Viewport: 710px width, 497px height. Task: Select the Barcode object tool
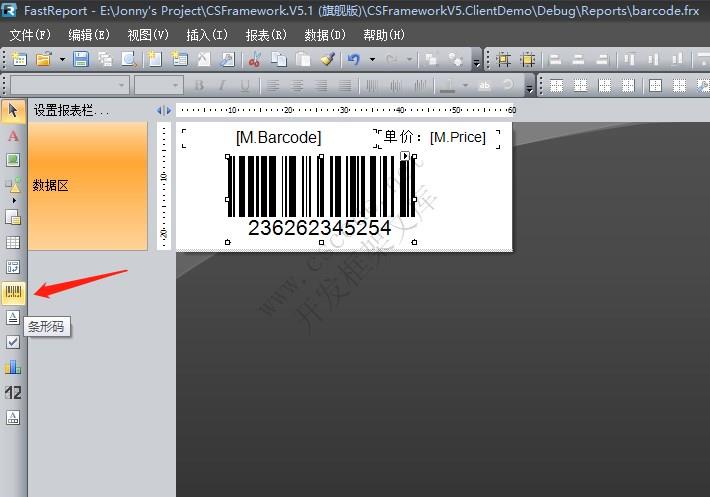(x=13, y=293)
